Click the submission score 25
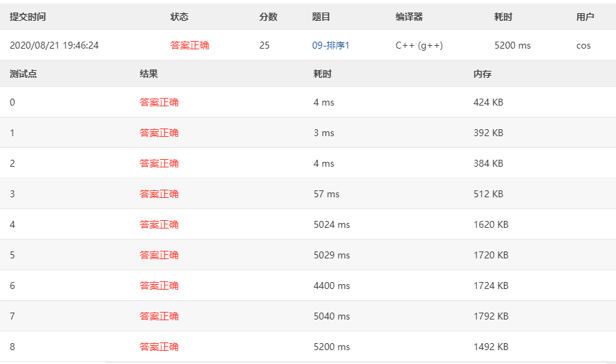616x364 pixels. tap(264, 46)
